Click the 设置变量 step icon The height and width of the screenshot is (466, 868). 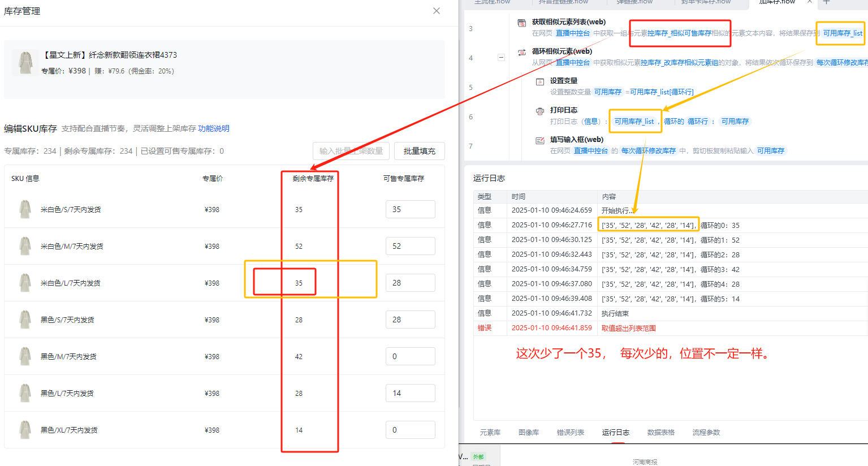pyautogui.click(x=539, y=81)
